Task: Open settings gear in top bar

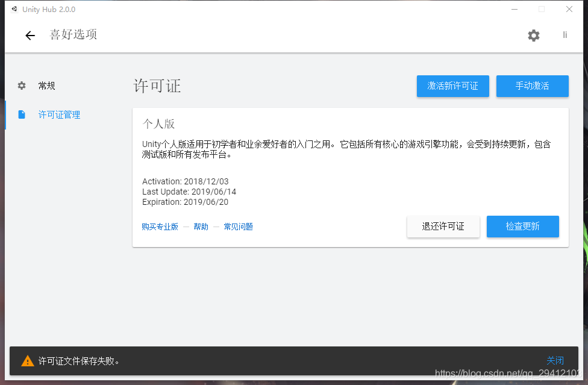Action: (x=534, y=36)
